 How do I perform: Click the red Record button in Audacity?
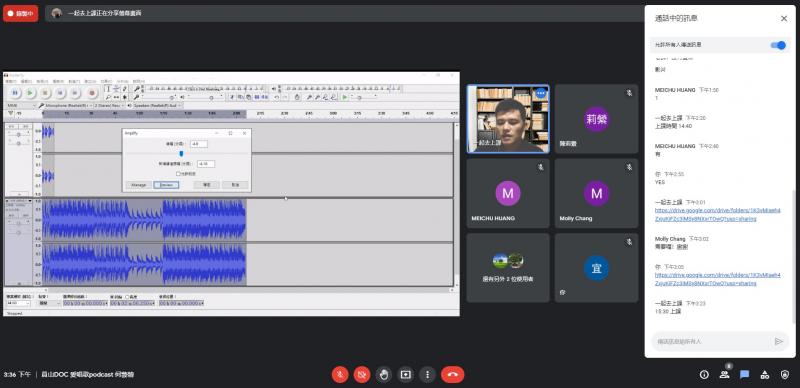(92, 93)
